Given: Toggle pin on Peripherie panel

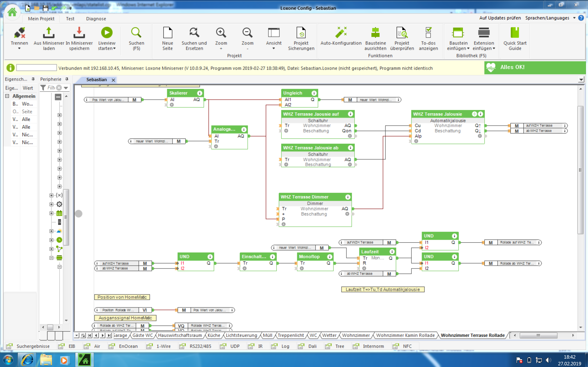Looking at the screenshot, I should pos(67,79).
